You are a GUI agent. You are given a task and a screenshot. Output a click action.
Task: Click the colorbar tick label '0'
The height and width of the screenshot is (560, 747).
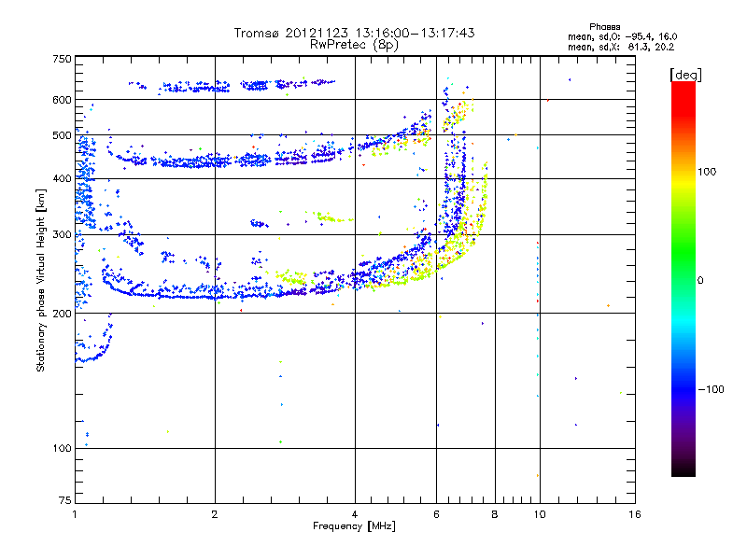(700, 281)
